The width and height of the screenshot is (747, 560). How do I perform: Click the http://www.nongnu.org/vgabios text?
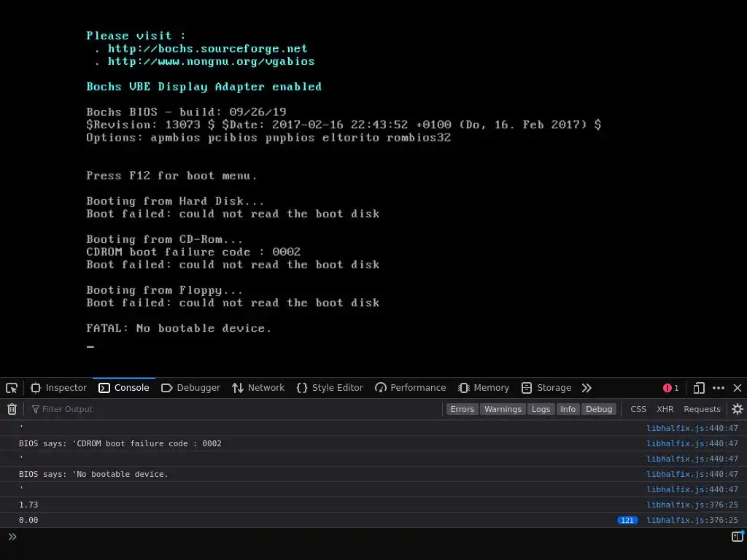pyautogui.click(x=211, y=61)
